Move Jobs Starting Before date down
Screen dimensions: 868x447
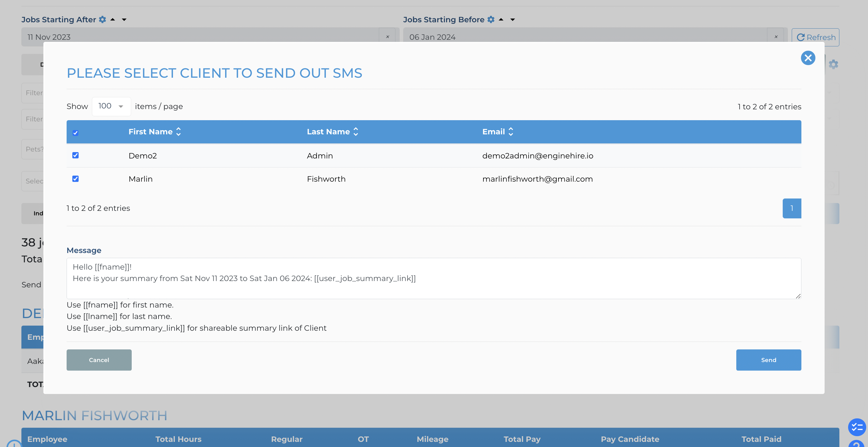[x=512, y=20]
